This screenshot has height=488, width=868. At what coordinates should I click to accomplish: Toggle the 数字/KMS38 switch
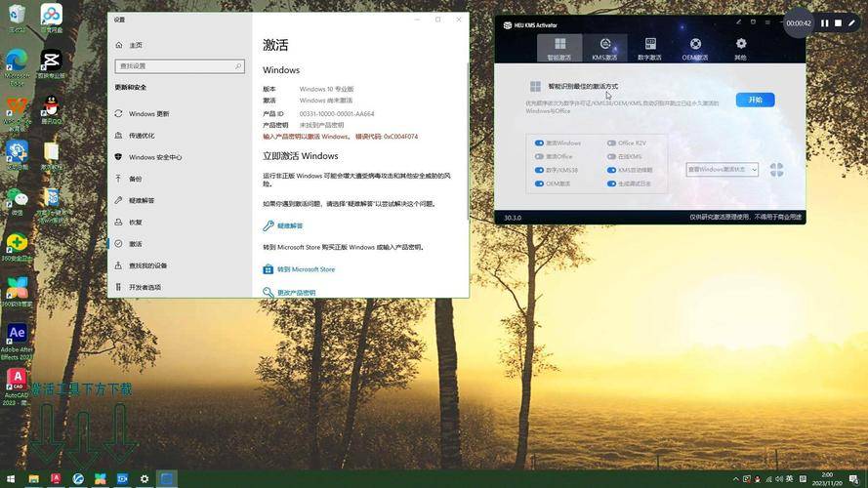(x=539, y=170)
